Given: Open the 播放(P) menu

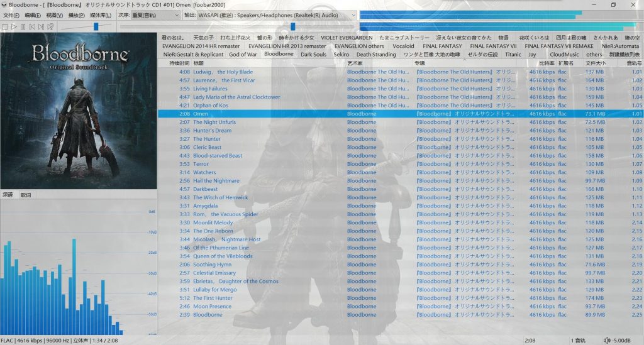Looking at the screenshot, I should click(76, 15).
